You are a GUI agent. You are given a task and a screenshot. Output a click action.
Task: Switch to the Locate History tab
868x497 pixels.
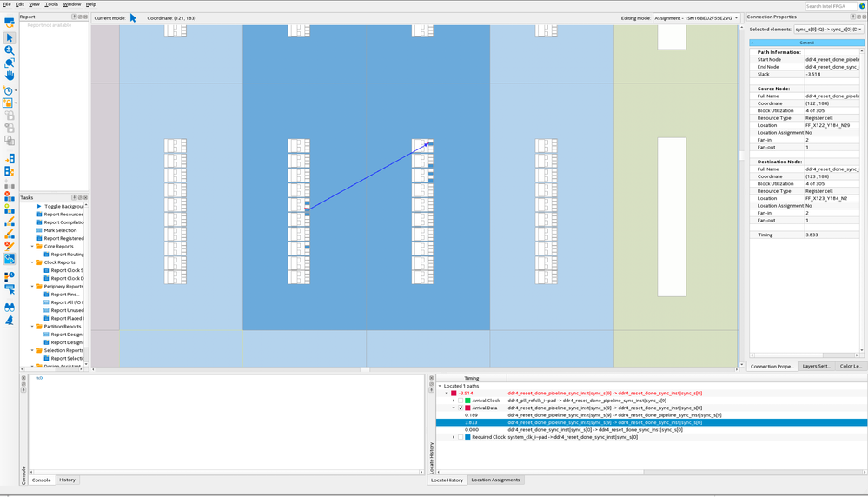[x=447, y=480]
